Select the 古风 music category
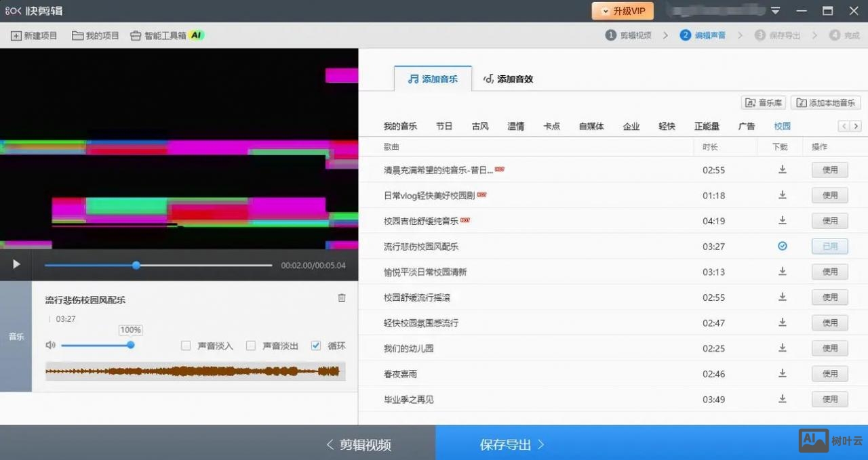Image resolution: width=868 pixels, height=460 pixels. coord(479,126)
